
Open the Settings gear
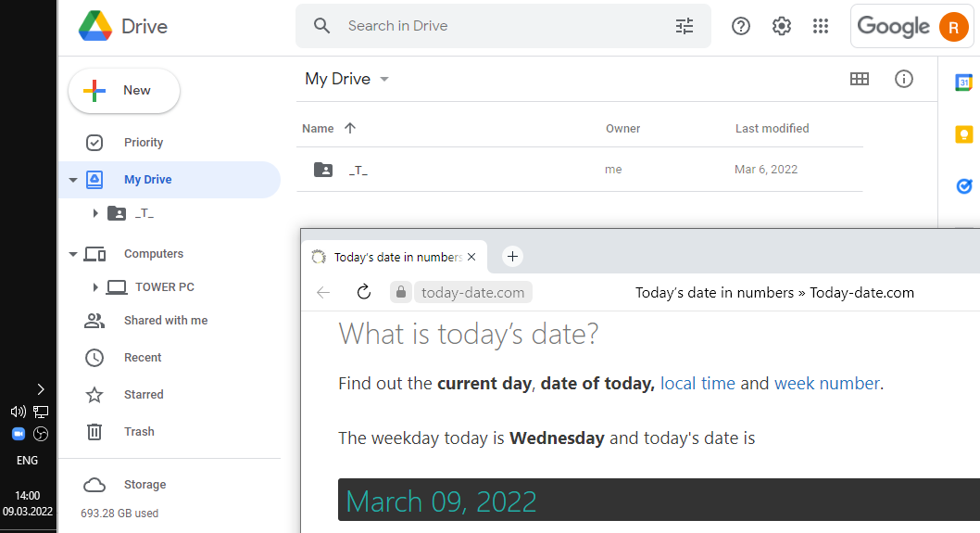(x=782, y=26)
